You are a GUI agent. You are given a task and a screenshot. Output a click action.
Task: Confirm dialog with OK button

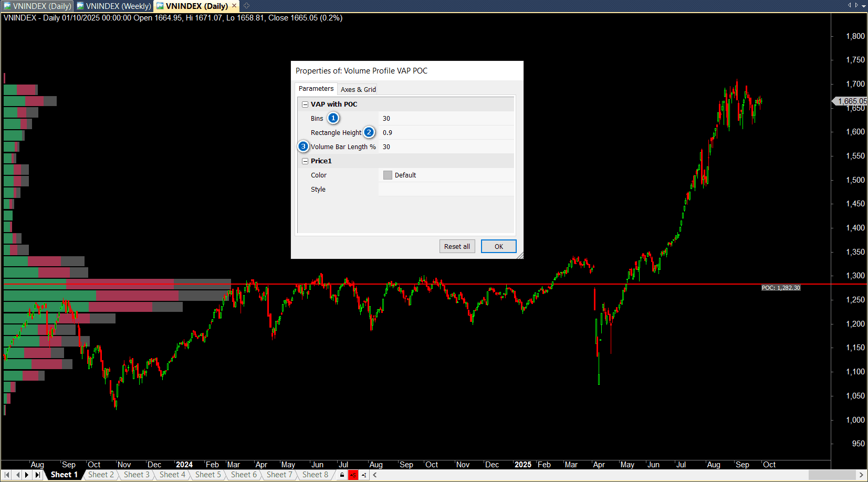pos(499,246)
